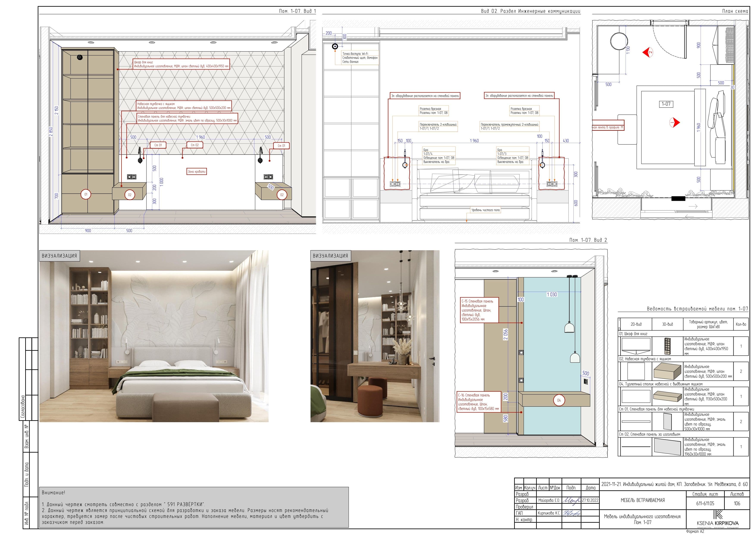The width and height of the screenshot is (756, 535).
Task: Click the title 'Пом. 1-07. Вид 1'
Action: pyautogui.click(x=297, y=11)
